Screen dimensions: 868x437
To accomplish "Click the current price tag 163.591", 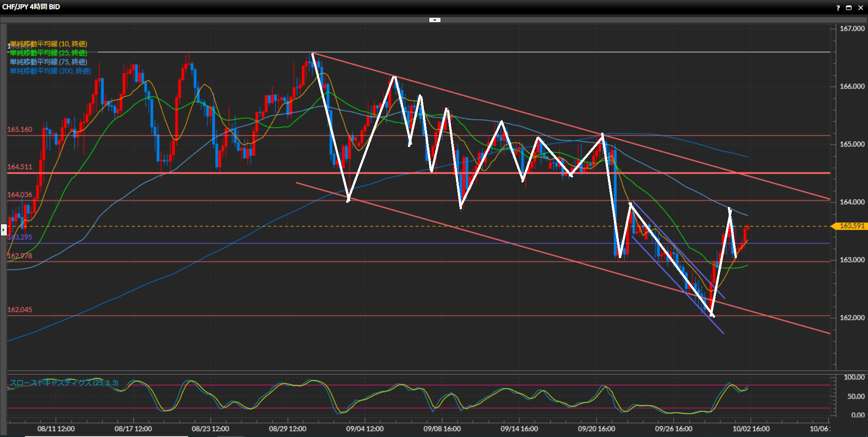I will tap(851, 226).
